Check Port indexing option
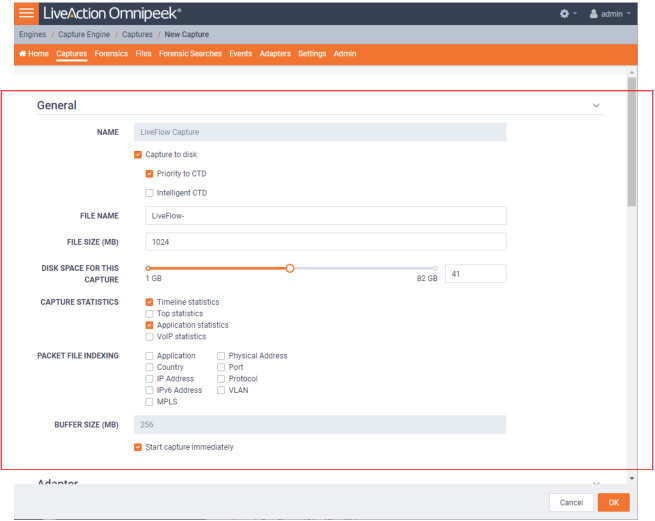The image size is (655, 521). pos(221,367)
